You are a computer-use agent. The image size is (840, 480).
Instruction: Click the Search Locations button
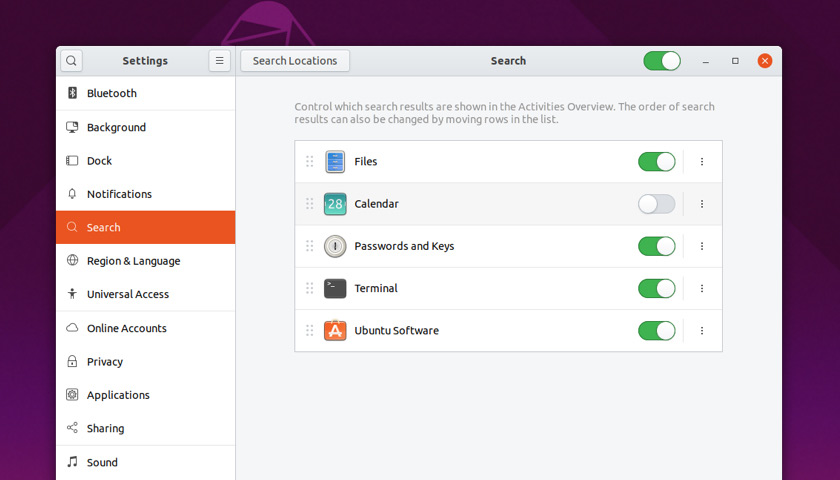point(295,61)
